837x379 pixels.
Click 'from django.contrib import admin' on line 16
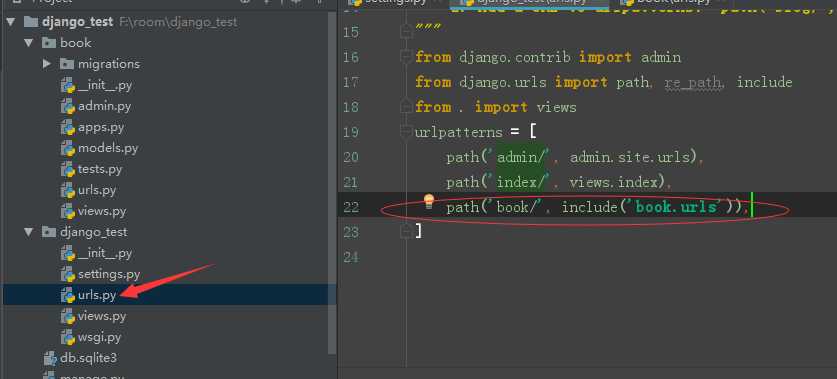pyautogui.click(x=548, y=57)
